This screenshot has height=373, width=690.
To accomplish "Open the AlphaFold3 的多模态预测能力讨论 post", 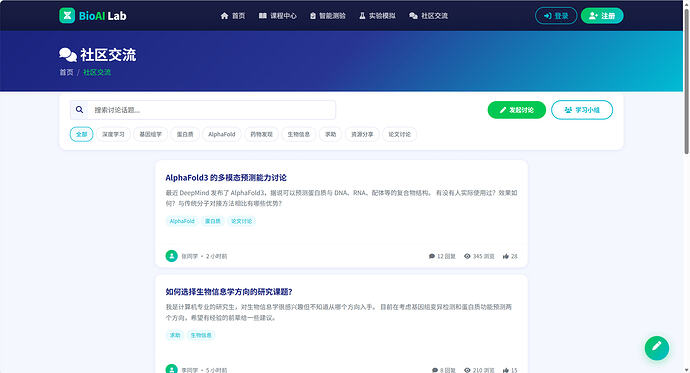I will (x=226, y=178).
